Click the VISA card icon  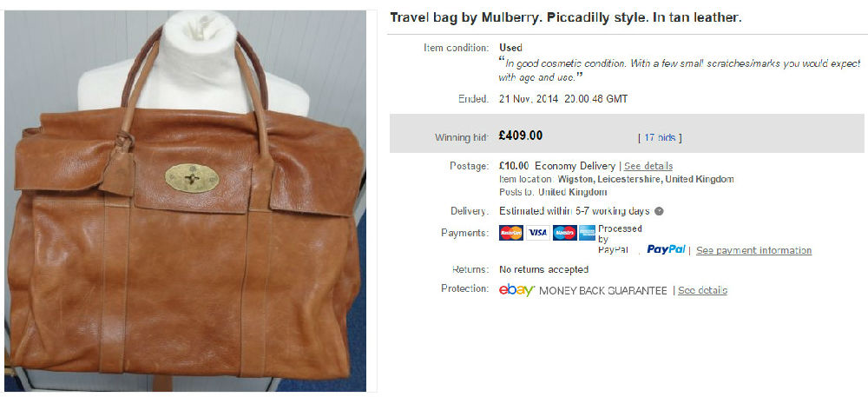click(537, 233)
